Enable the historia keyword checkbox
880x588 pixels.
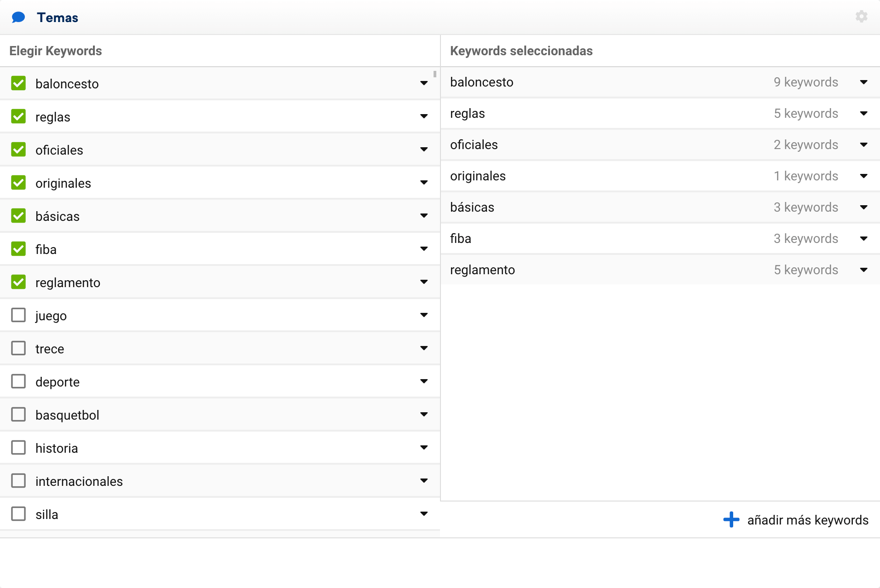[18, 448]
